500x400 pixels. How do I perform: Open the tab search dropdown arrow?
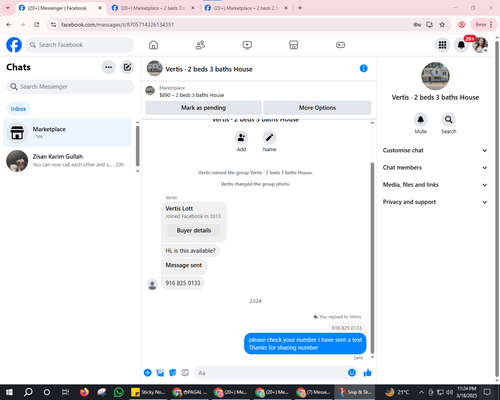[x=8, y=8]
